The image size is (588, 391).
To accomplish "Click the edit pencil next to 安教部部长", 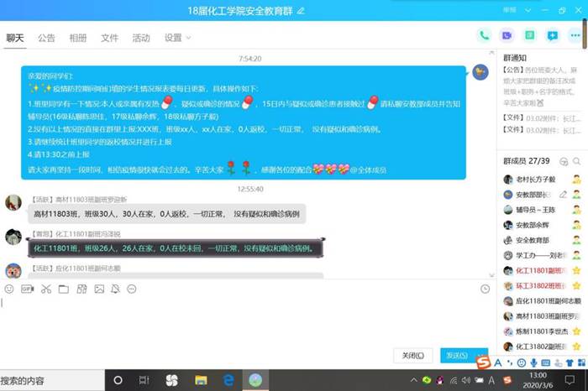I will [x=563, y=195].
